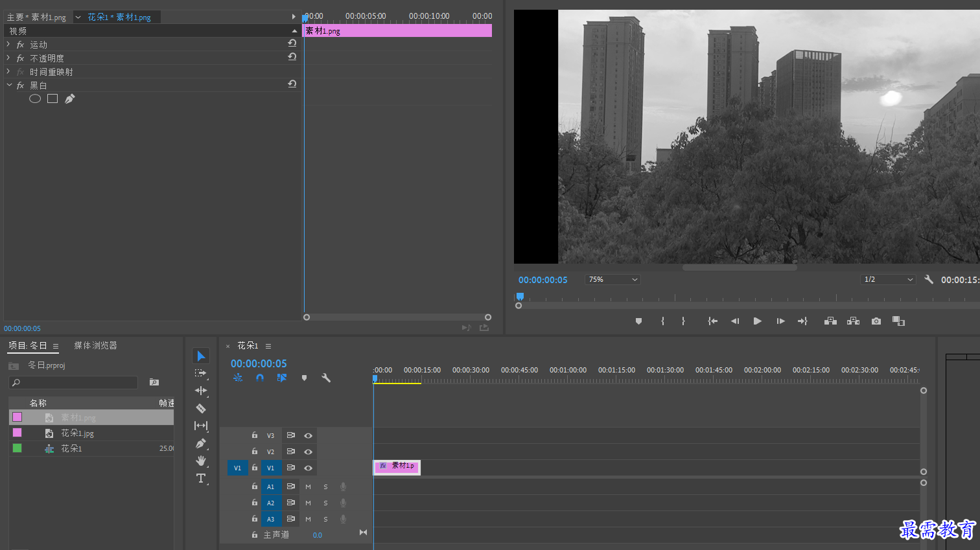Solo audio track A2
Screen dimensions: 980x550
(325, 503)
